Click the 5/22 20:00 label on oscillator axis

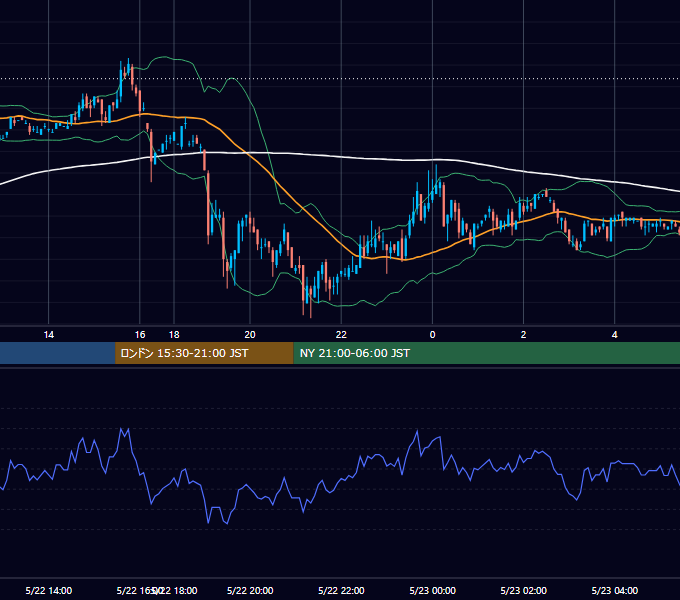[x=250, y=590]
